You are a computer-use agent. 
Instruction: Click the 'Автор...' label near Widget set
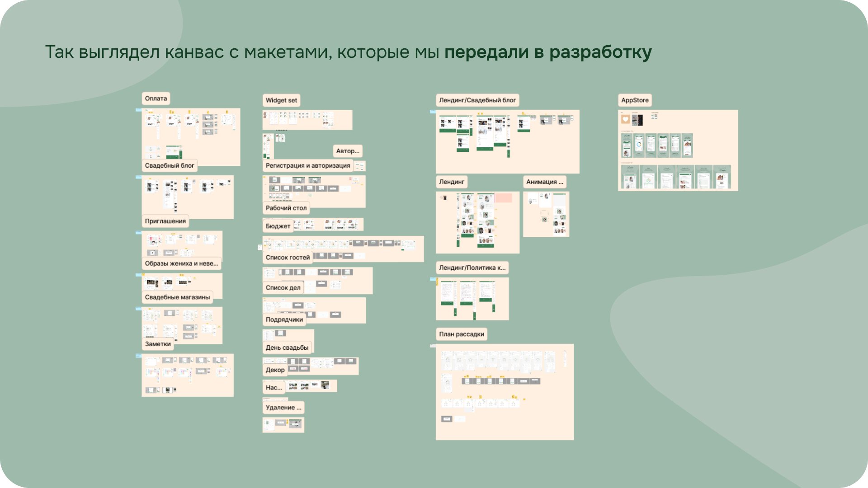[x=347, y=151]
